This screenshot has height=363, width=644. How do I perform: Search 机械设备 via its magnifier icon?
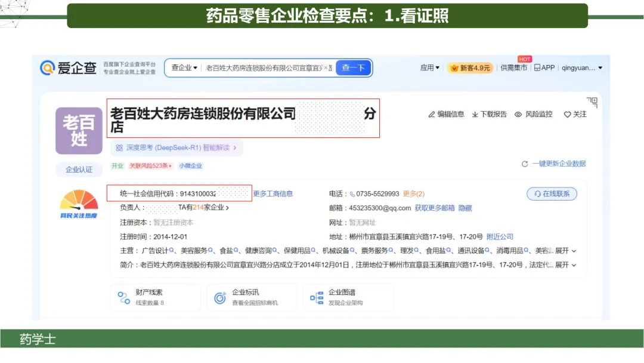tap(352, 250)
